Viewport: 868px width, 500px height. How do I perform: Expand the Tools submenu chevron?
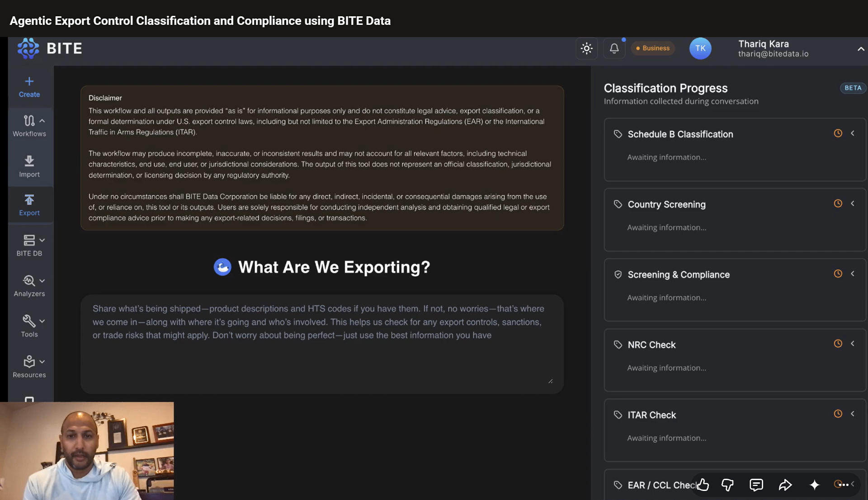42,321
